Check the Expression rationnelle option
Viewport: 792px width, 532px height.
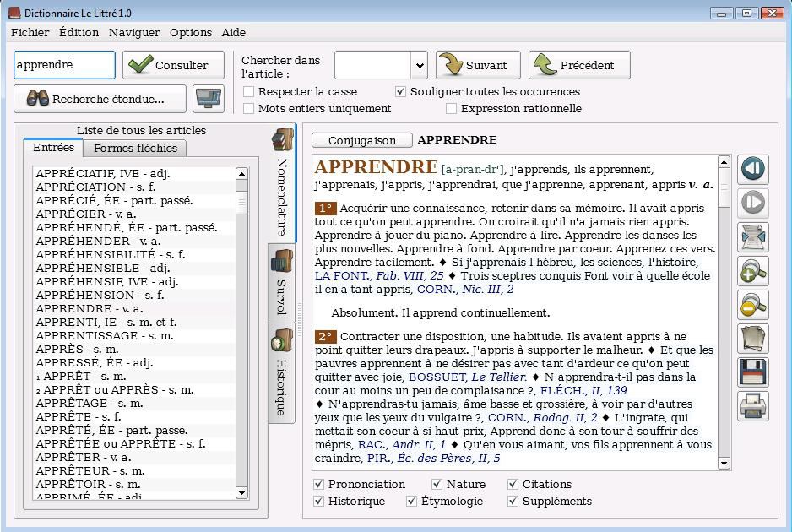click(x=451, y=108)
